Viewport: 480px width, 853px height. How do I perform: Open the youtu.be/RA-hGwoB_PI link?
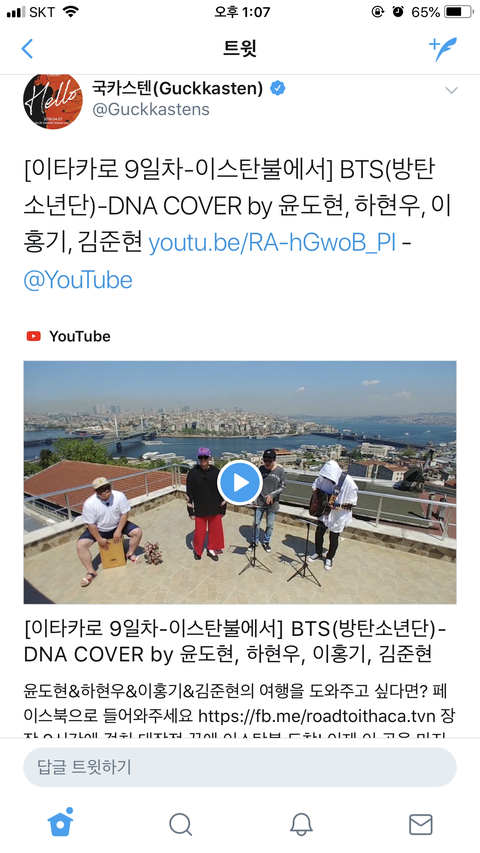pyautogui.click(x=272, y=243)
